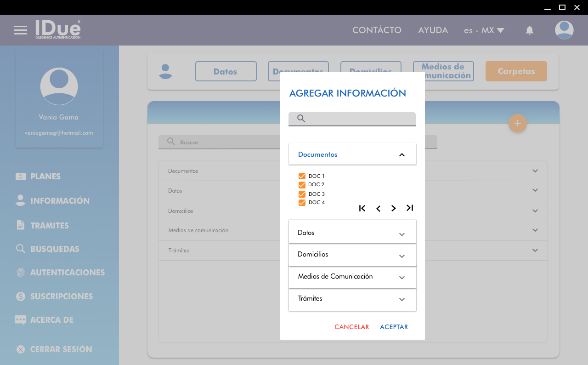Open the user profile avatar in header
The height and width of the screenshot is (365, 588).
point(564,30)
